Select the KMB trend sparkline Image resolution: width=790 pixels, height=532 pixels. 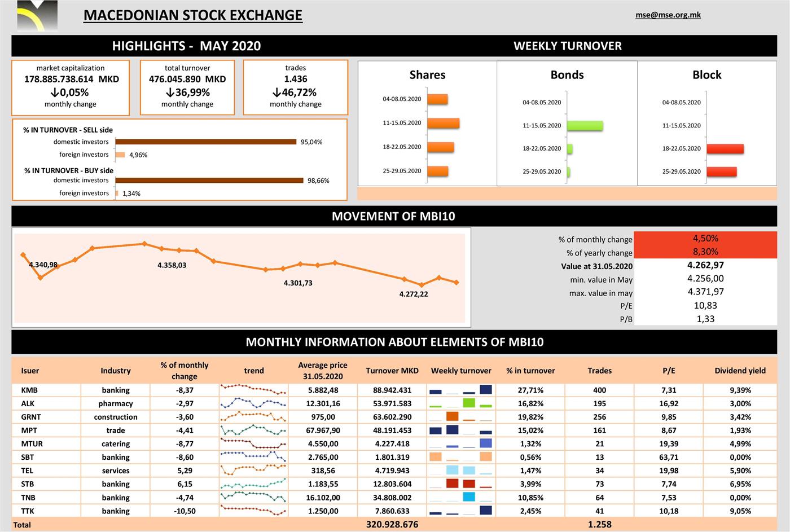point(253,390)
